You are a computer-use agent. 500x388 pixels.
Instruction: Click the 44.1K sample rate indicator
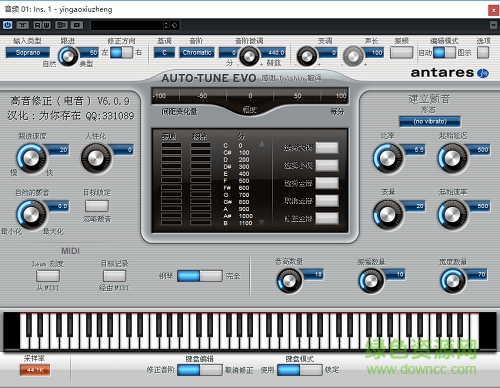[35, 370]
